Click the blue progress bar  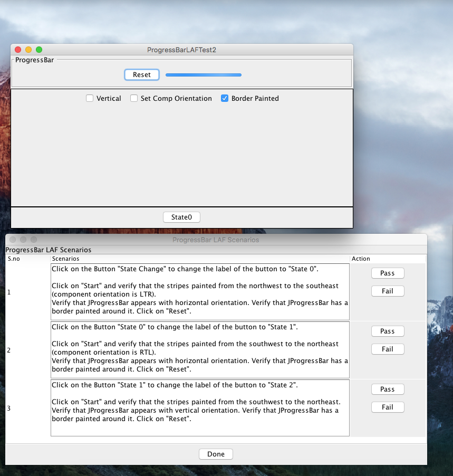coord(204,75)
